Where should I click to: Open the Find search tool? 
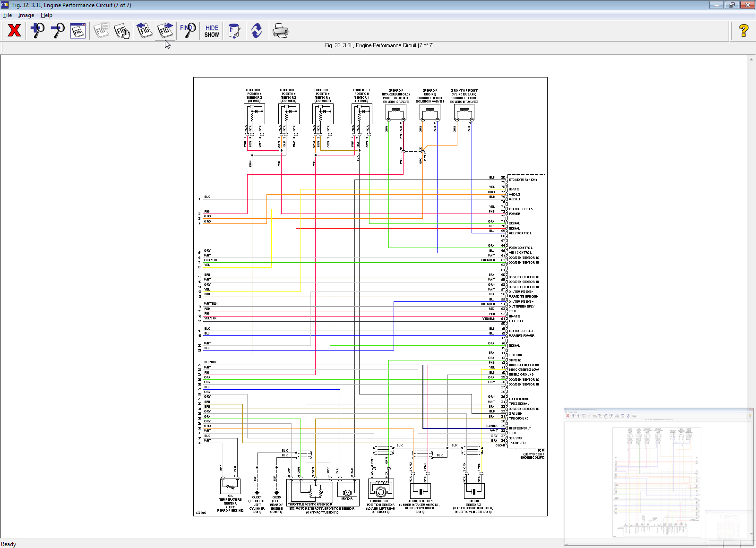tap(188, 31)
